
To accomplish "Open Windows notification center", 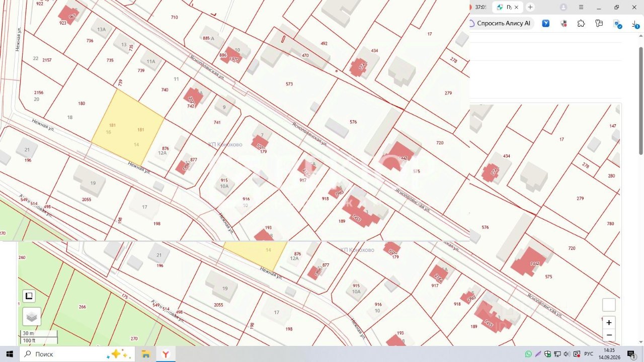I will point(631,354).
